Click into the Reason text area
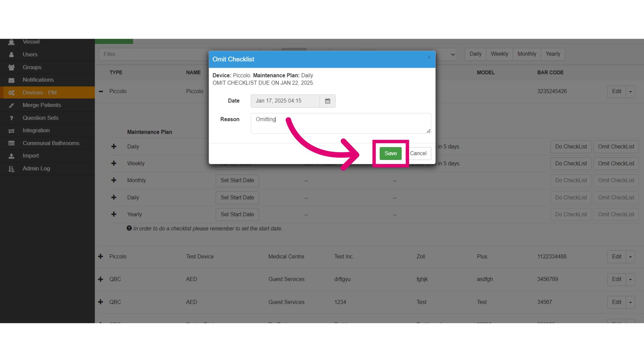The image size is (644, 362). [341, 123]
